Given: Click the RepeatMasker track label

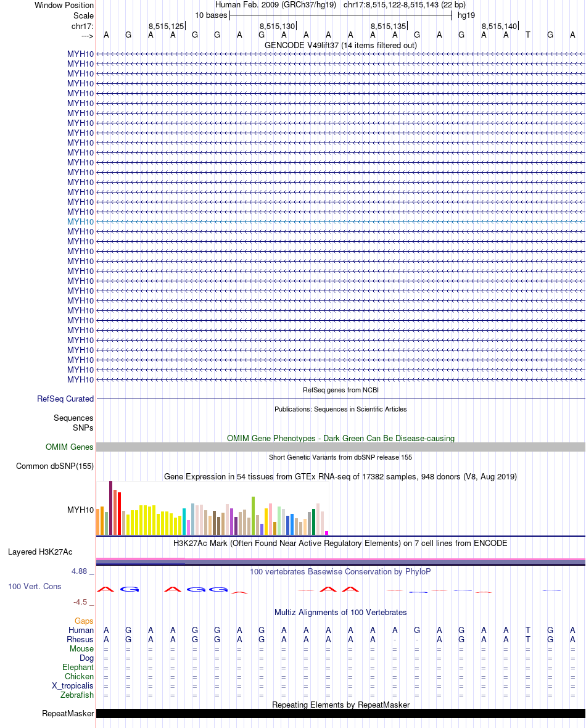Looking at the screenshot, I should (68, 714).
